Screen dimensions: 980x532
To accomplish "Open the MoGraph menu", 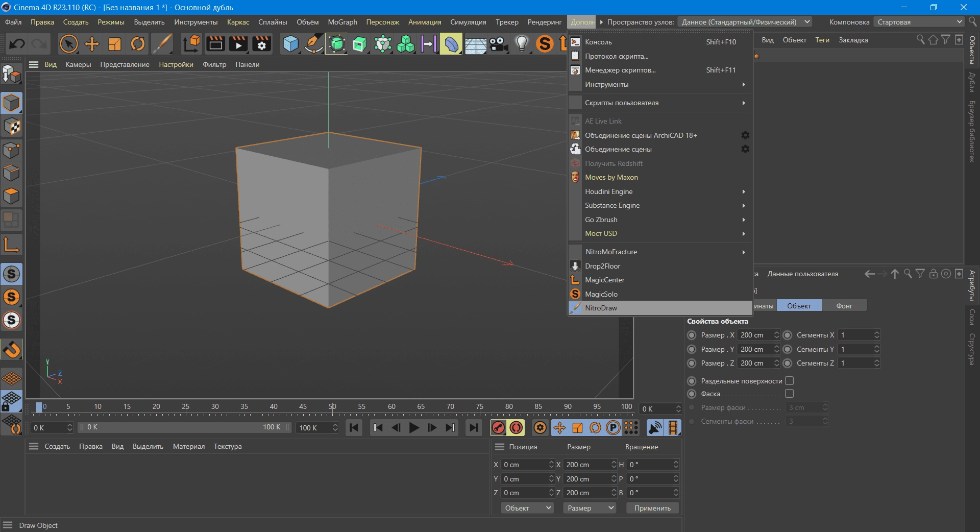I will [342, 22].
